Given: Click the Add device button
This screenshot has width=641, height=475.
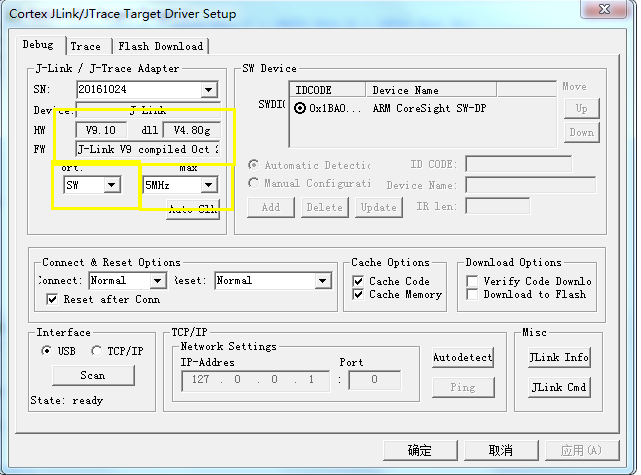Looking at the screenshot, I should pos(271,207).
